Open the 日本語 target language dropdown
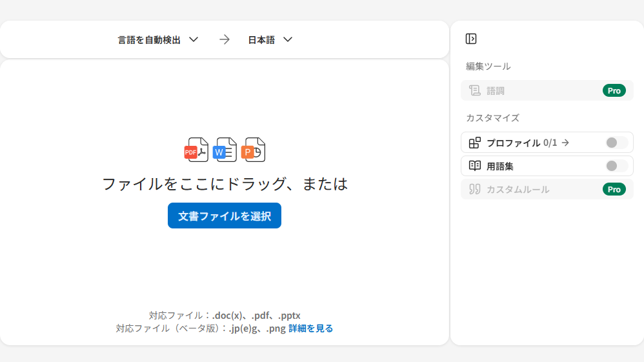The image size is (644, 362). tap(270, 40)
